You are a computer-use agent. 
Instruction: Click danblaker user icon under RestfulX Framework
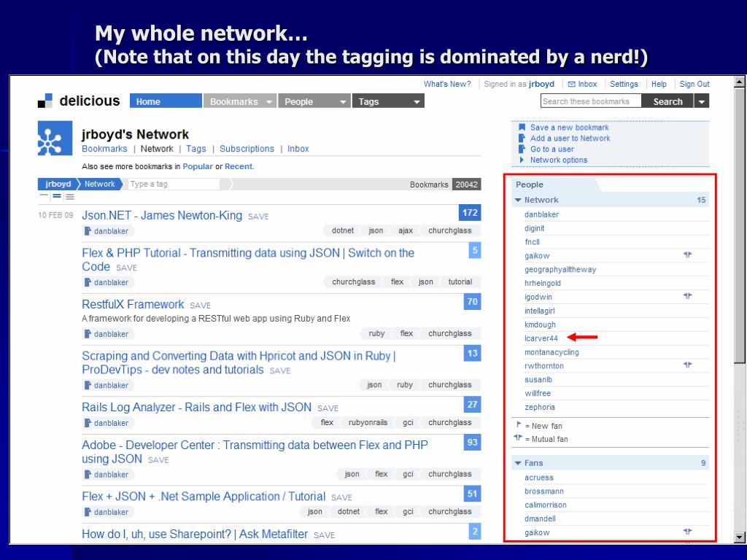[x=88, y=334]
